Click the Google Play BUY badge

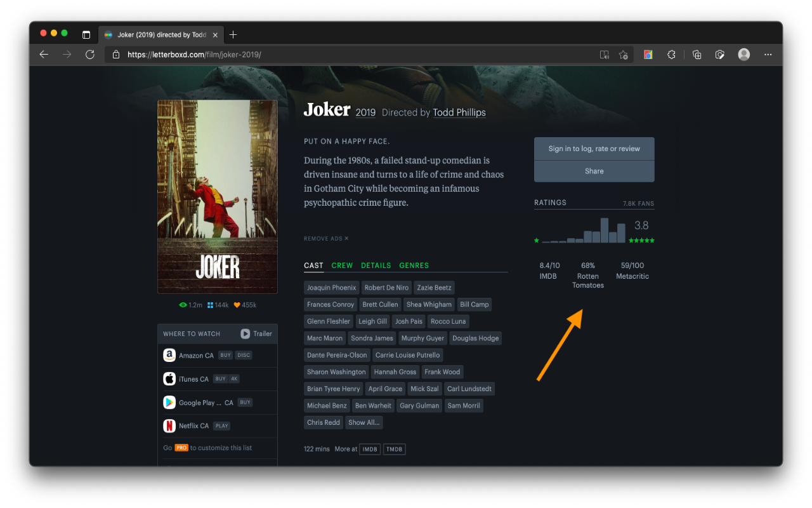(246, 403)
